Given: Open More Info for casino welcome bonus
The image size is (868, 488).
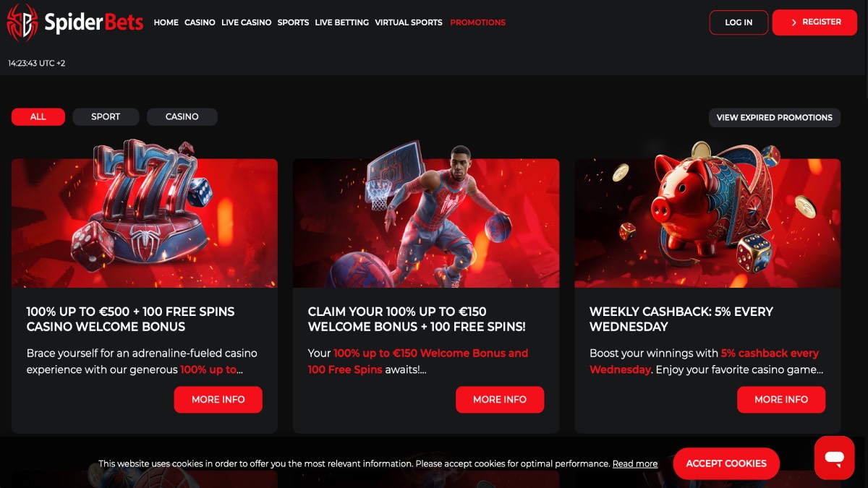Looking at the screenshot, I should (218, 399).
